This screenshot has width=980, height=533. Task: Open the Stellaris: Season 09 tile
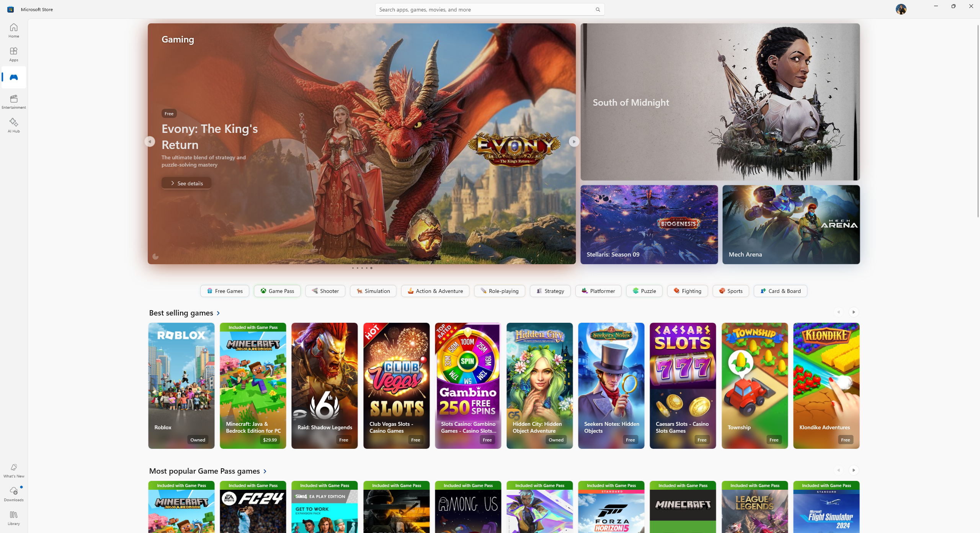(x=649, y=225)
